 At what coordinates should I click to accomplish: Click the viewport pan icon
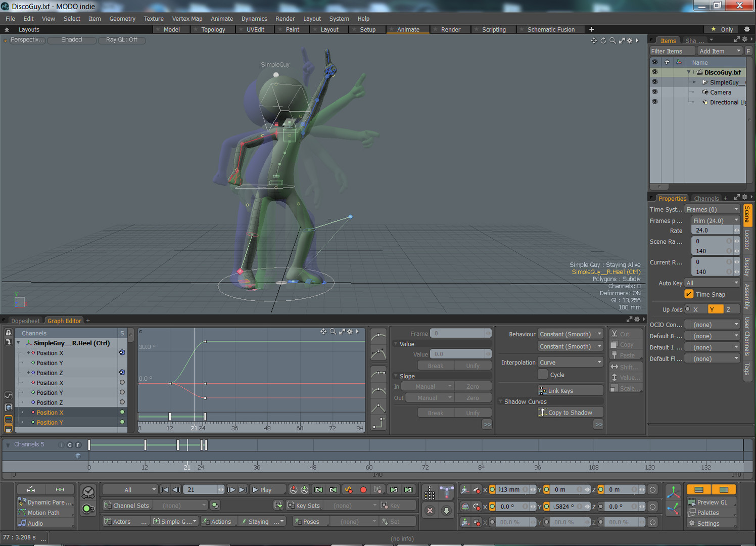point(594,40)
